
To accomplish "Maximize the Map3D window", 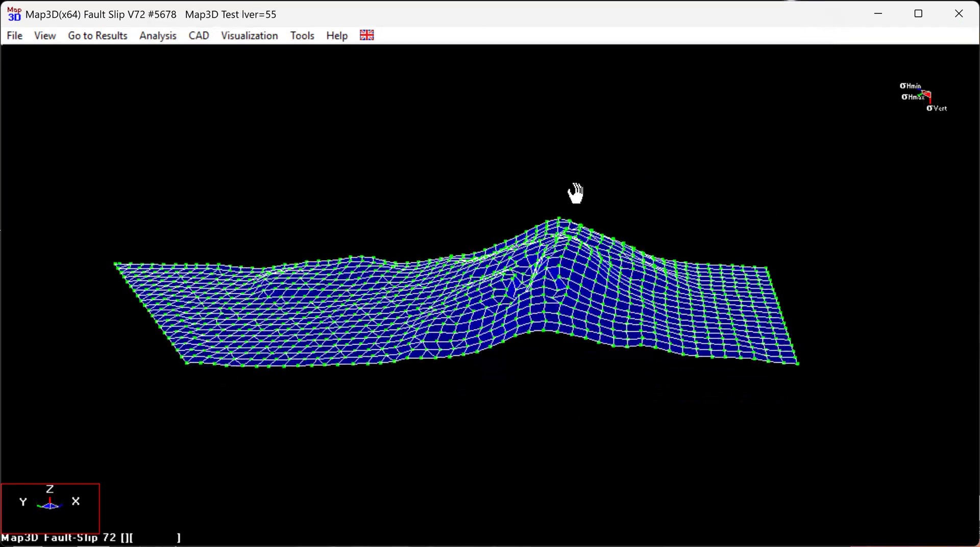I will coord(918,14).
